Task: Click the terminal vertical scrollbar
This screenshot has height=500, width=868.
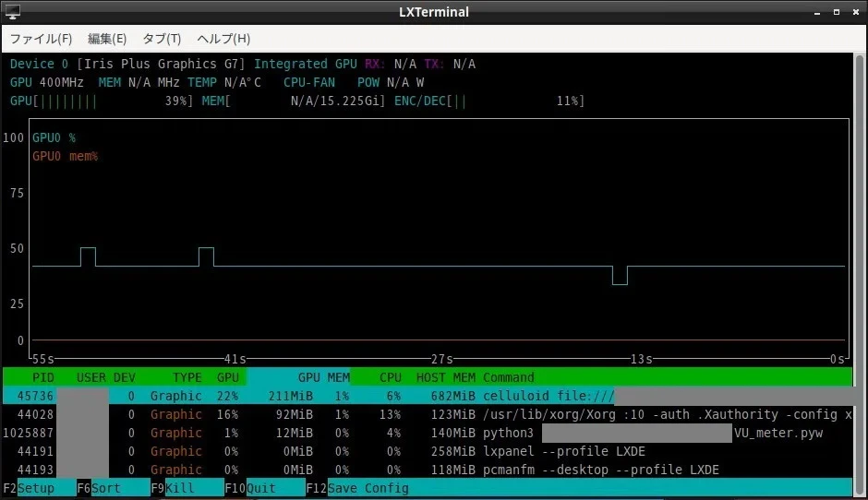Action: click(x=859, y=275)
